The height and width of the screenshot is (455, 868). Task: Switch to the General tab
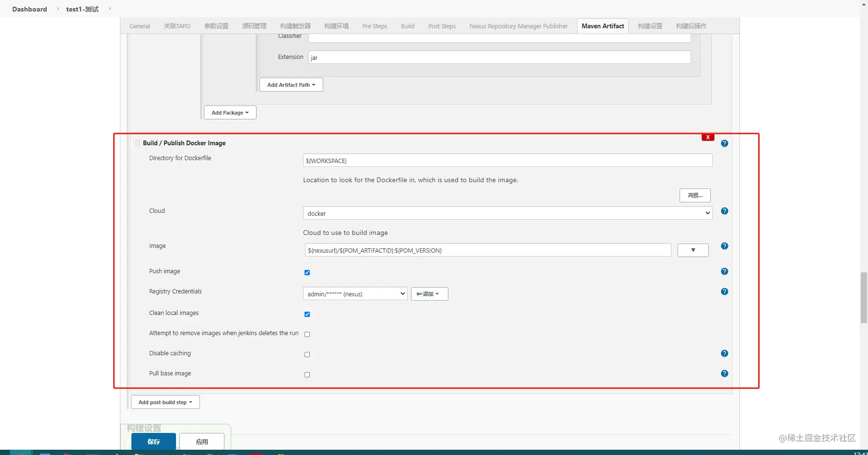tap(140, 26)
